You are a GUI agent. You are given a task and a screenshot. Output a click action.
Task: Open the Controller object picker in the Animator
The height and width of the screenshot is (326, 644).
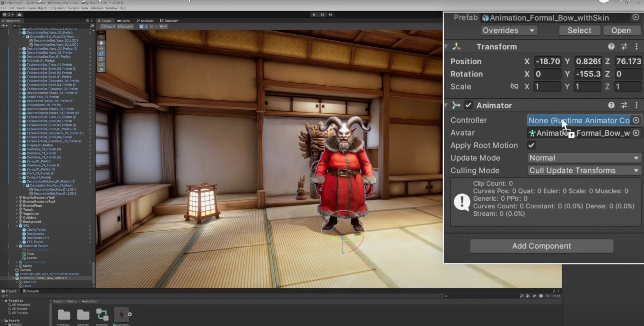tap(636, 121)
